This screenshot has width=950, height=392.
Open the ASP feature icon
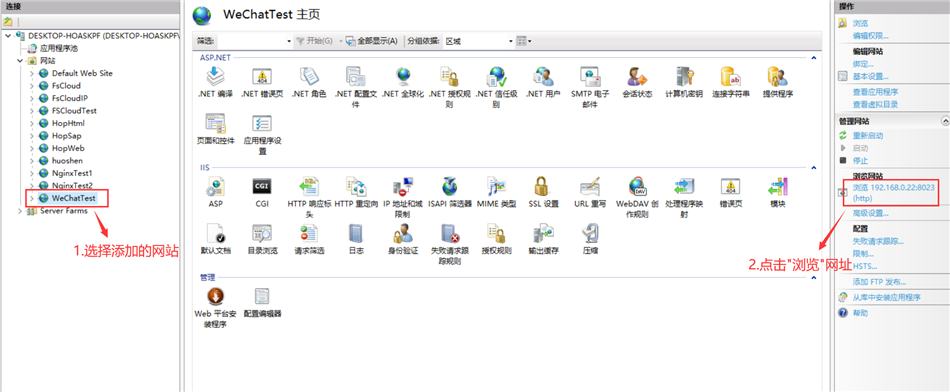click(x=216, y=186)
